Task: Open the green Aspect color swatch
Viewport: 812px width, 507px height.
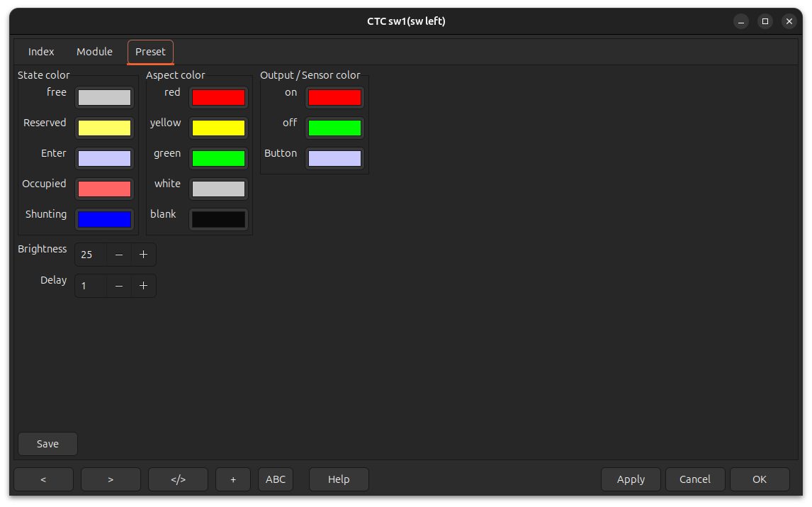Action: point(218,158)
